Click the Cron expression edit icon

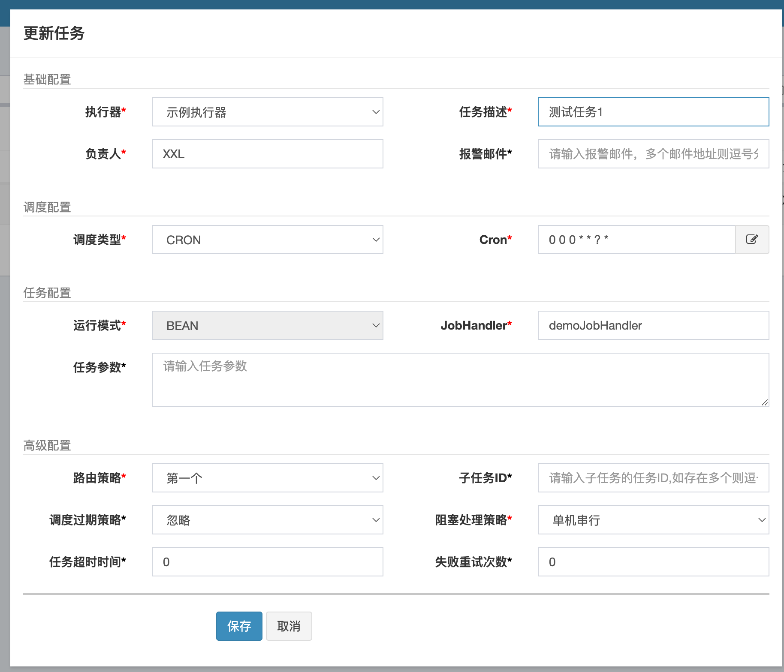click(752, 240)
